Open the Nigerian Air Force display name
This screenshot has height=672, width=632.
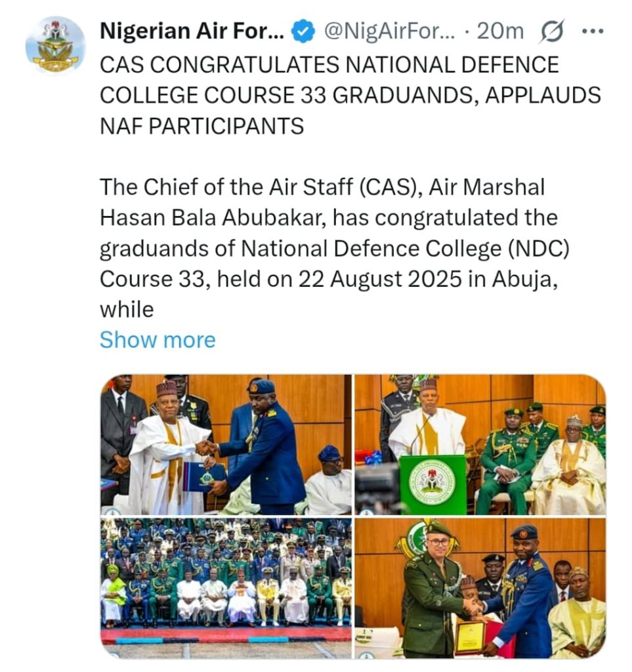(192, 31)
